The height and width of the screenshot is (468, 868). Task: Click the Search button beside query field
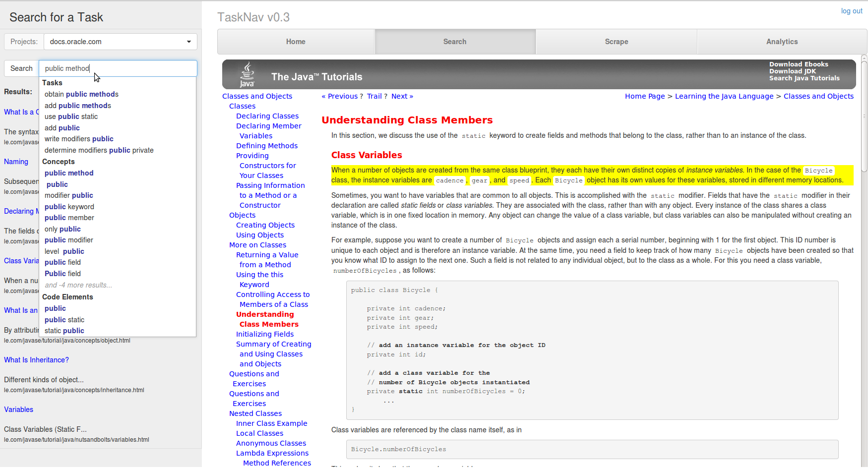pos(21,68)
